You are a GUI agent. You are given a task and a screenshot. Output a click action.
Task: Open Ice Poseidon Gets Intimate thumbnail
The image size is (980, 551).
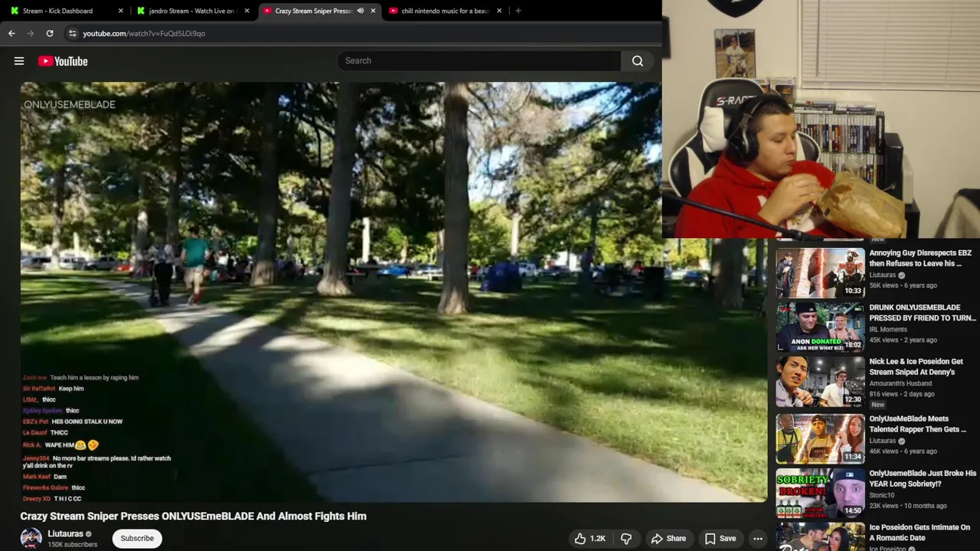820,537
